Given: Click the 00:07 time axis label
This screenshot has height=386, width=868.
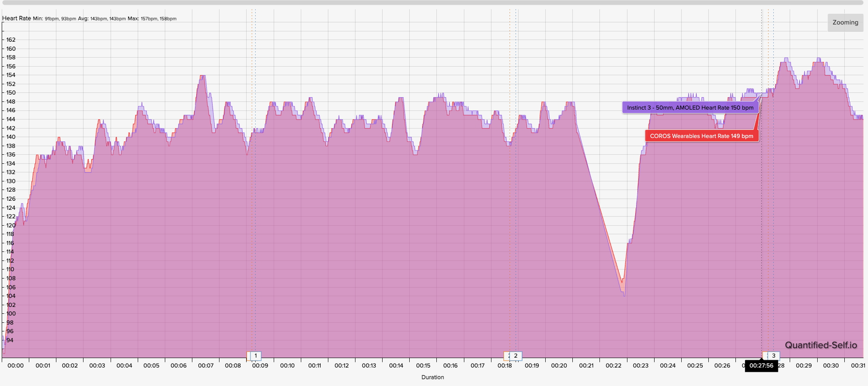Looking at the screenshot, I should (x=206, y=365).
